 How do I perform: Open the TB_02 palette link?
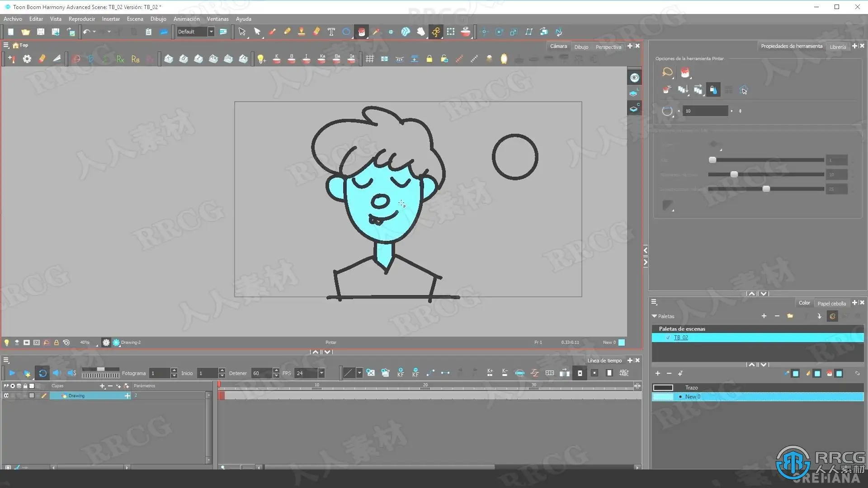pos(681,338)
